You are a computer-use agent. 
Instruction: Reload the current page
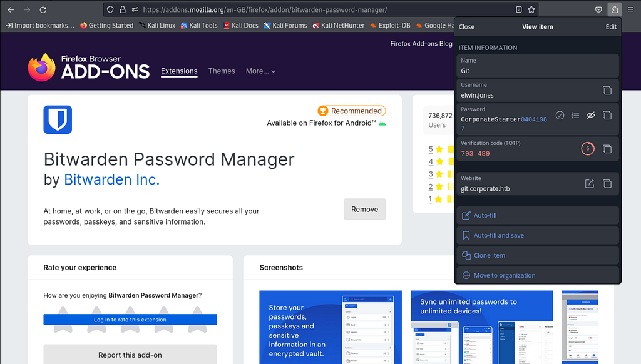[43, 9]
